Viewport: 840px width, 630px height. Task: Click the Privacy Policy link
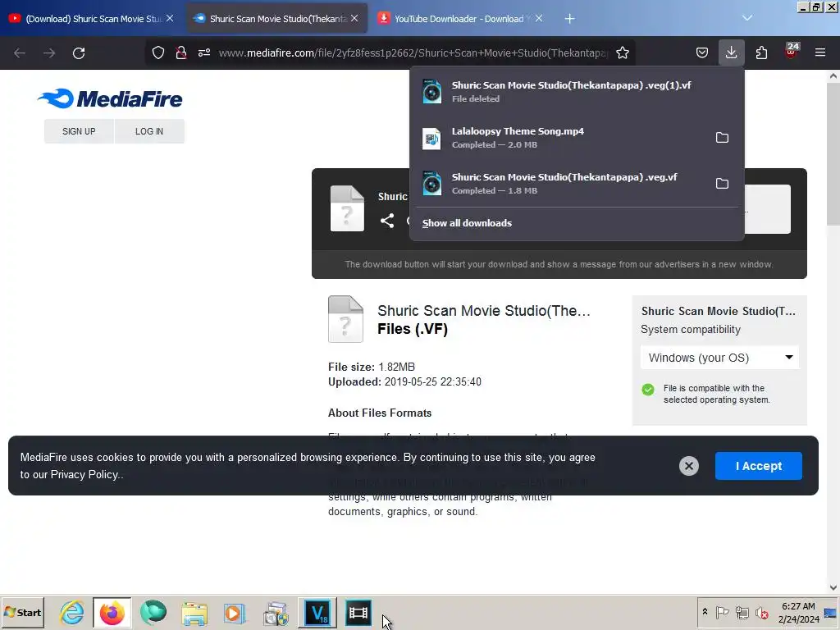(84, 475)
